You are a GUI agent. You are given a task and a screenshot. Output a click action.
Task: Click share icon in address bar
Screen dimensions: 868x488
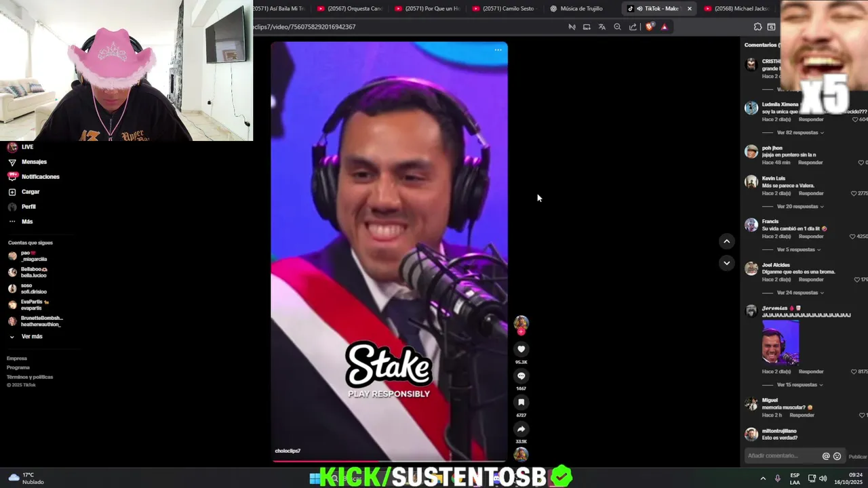[633, 27]
